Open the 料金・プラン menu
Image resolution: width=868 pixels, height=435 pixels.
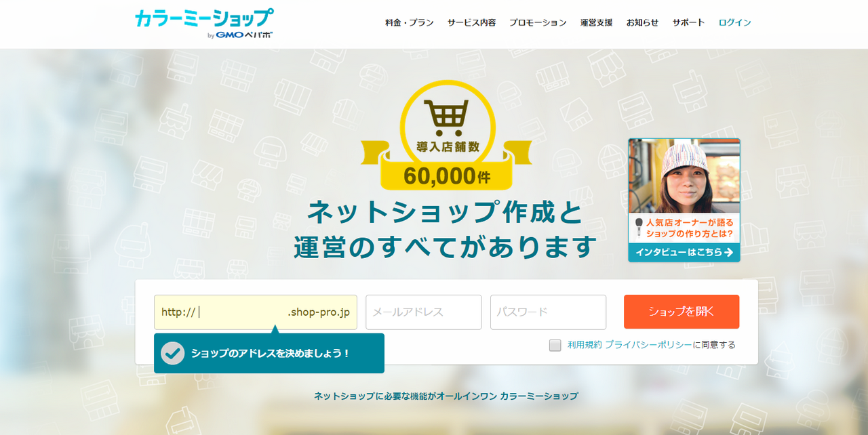coord(410,22)
